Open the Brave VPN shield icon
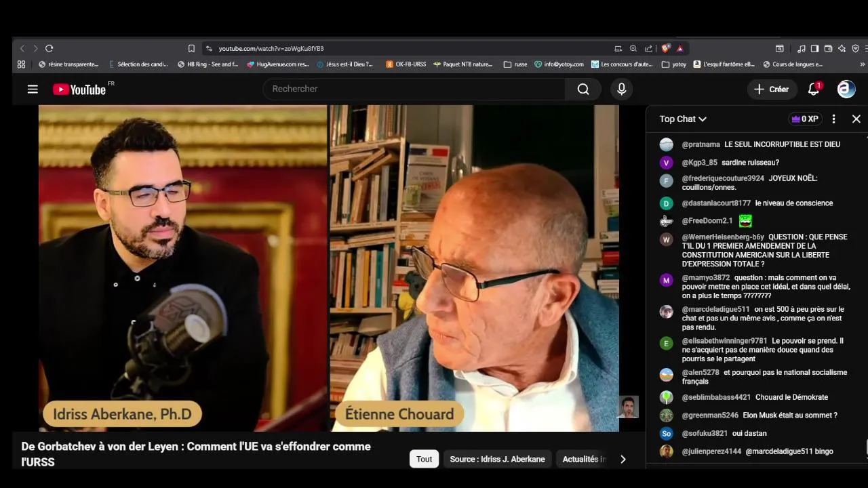The height and width of the screenshot is (488, 868). click(x=855, y=48)
